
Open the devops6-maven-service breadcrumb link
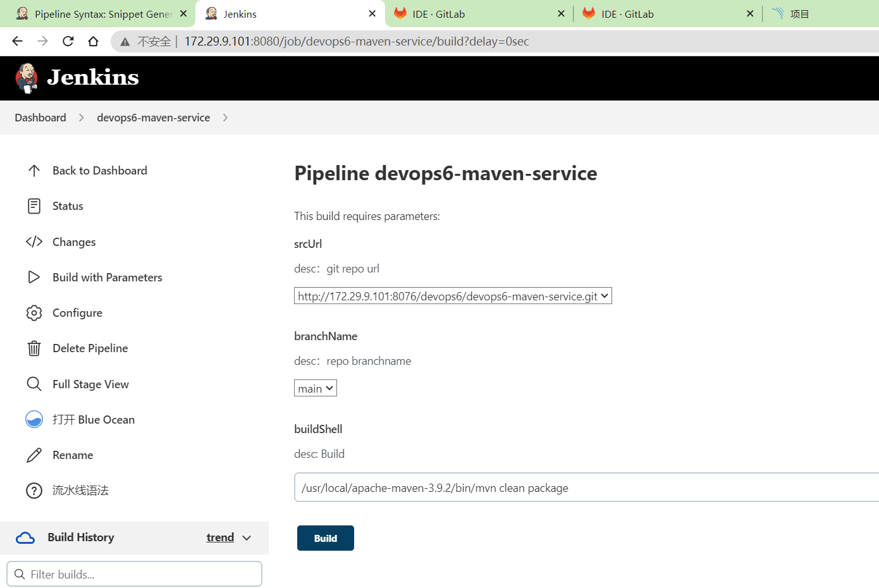[x=153, y=118]
